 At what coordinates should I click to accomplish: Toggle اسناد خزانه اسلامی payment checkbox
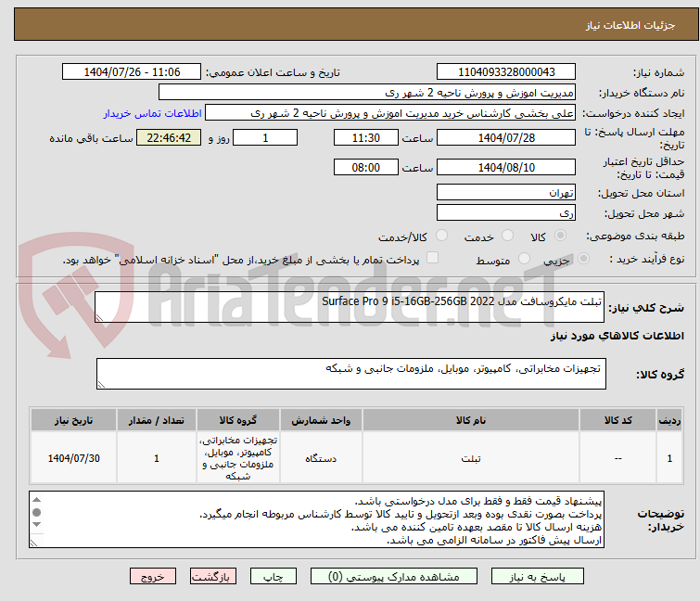tap(433, 258)
